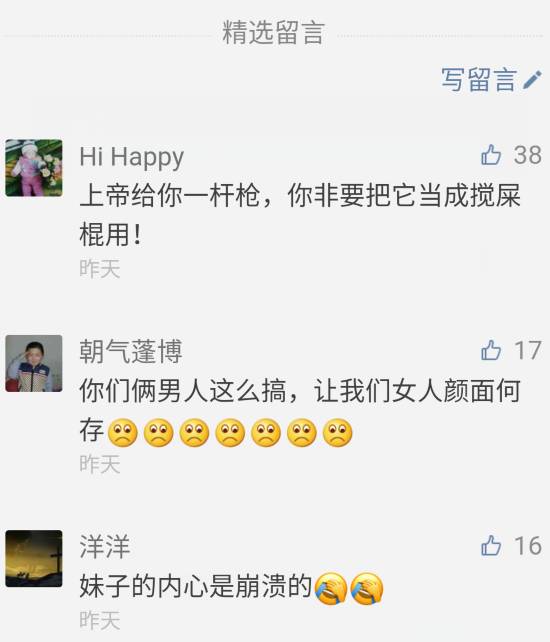Image resolution: width=550 pixels, height=642 pixels.
Task: Tap the like count 16
Action: pyautogui.click(x=527, y=546)
